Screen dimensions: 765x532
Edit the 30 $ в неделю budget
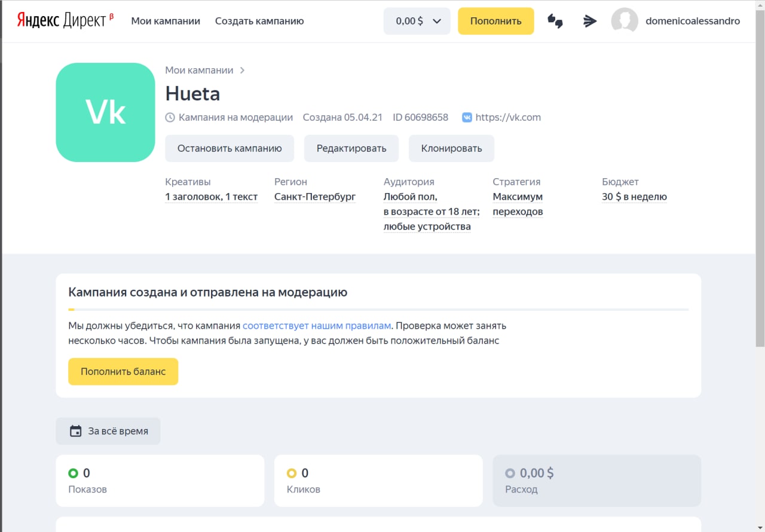click(634, 197)
